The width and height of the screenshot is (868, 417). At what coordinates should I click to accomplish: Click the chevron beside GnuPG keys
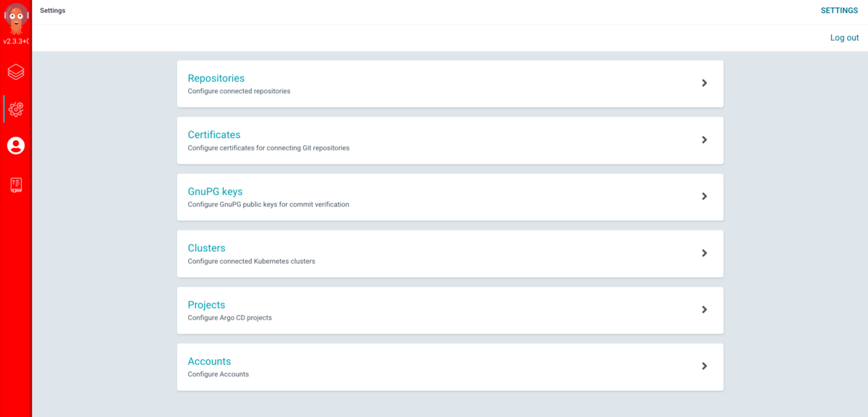(705, 196)
